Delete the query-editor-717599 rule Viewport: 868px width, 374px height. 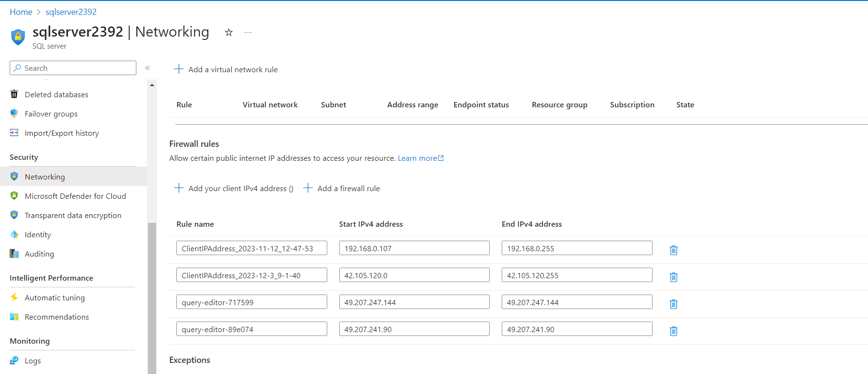pyautogui.click(x=674, y=304)
